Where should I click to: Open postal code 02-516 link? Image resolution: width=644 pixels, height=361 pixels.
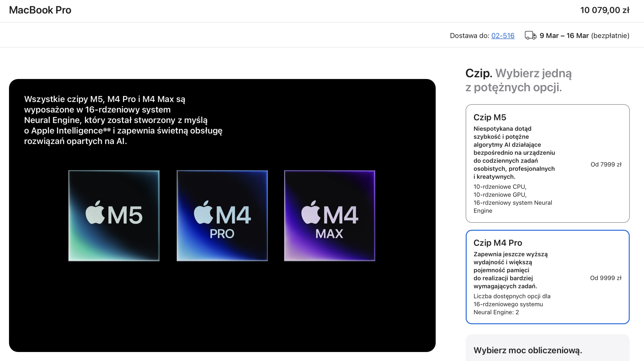[x=503, y=36]
